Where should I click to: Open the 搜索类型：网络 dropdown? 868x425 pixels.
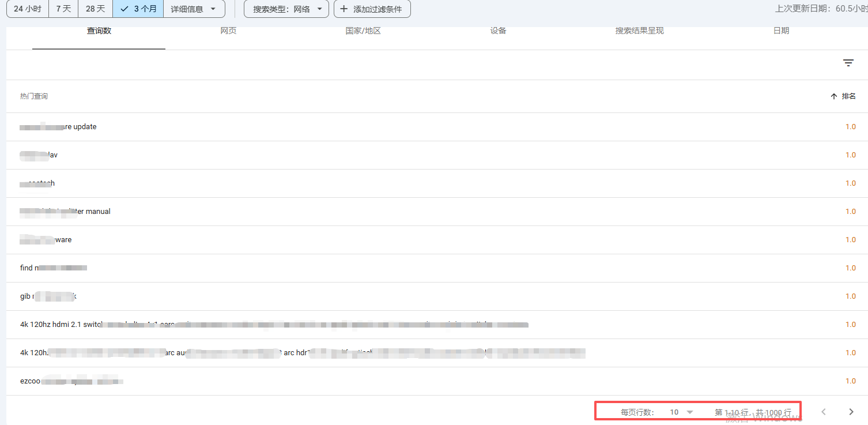[286, 9]
